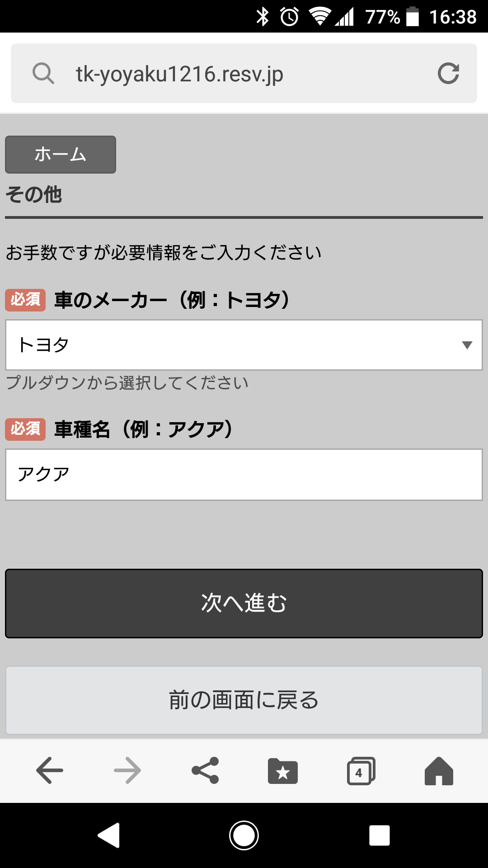This screenshot has height=868, width=488.
Task: Tap the search magnifier icon
Action: point(43,73)
